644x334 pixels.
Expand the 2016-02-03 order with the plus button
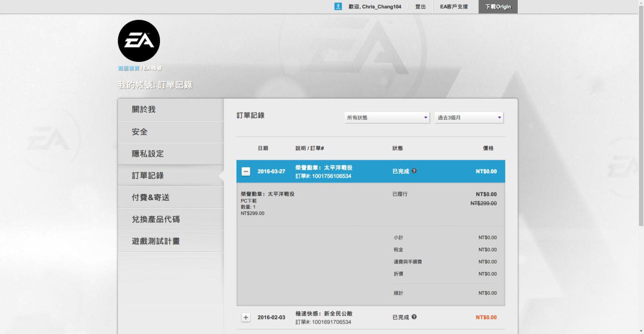[246, 317]
